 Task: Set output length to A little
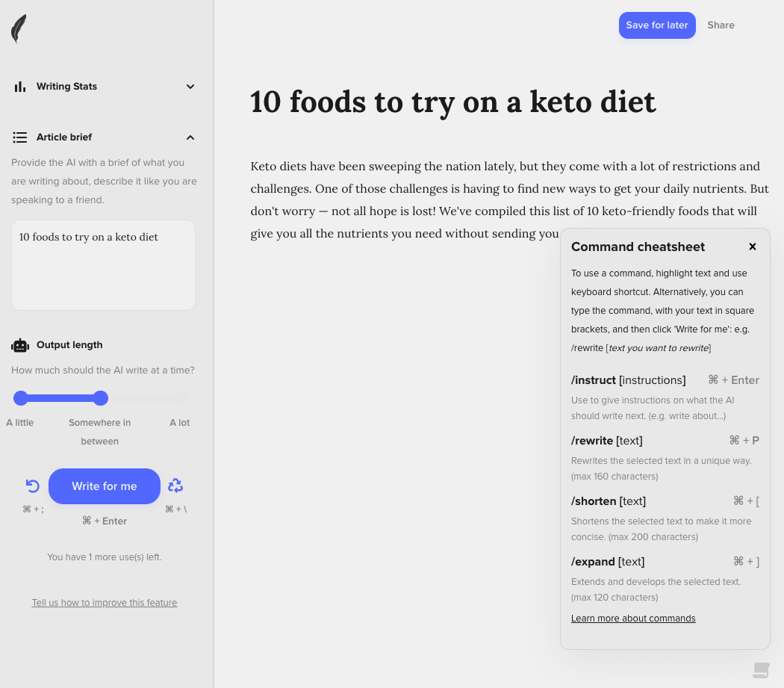[x=21, y=398]
